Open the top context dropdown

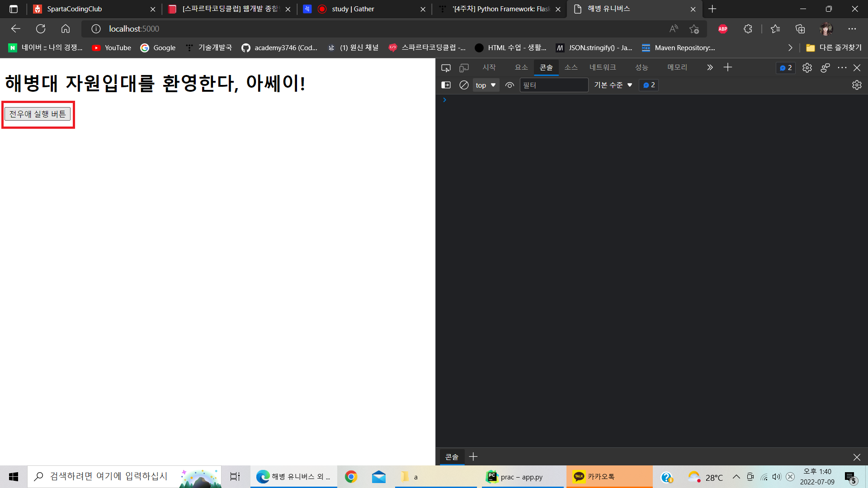(486, 85)
